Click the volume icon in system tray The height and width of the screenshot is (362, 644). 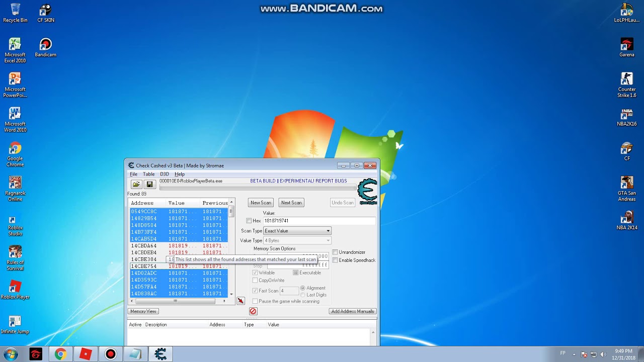pos(603,354)
